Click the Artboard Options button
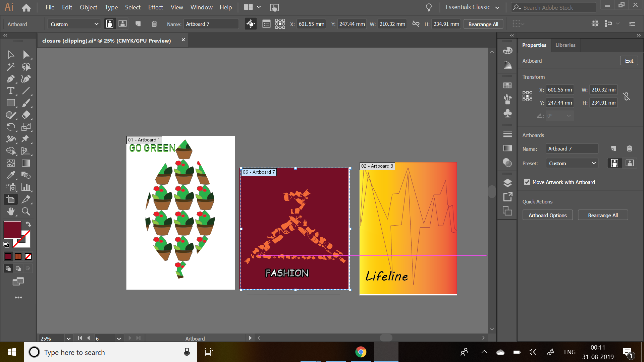Screen dimensions: 644x362 point(547,215)
